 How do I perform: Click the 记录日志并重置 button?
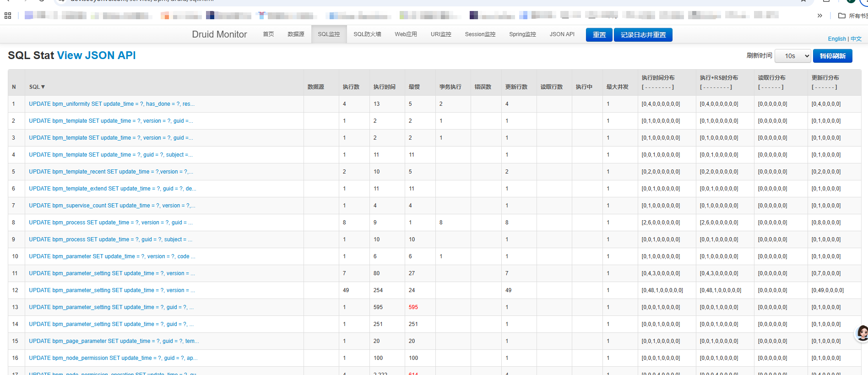643,35
